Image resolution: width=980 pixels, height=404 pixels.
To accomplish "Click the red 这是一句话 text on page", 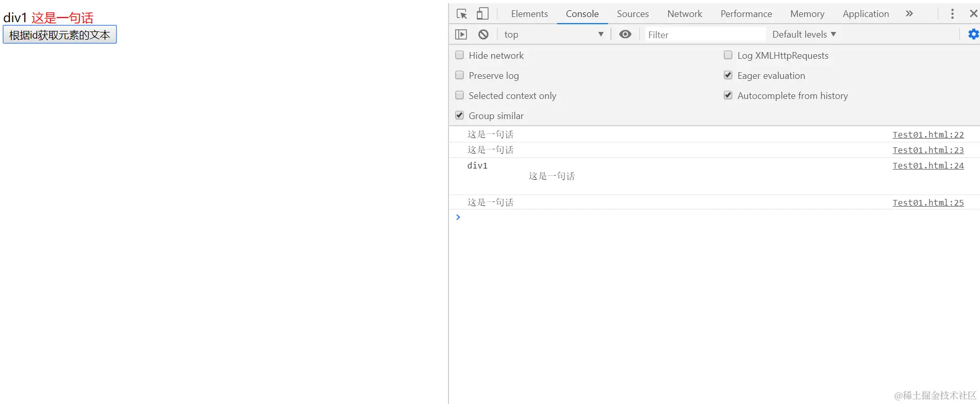I will click(x=62, y=18).
